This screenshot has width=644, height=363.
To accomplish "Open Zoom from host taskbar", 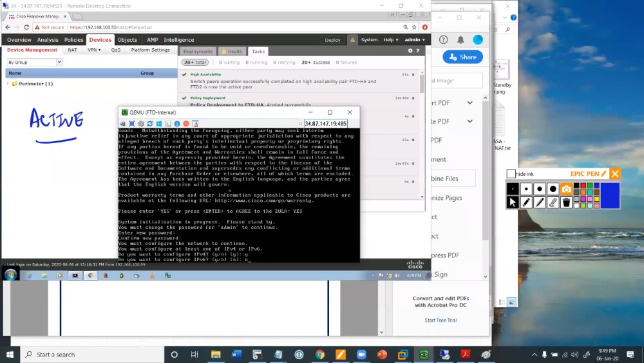I will tap(361, 355).
